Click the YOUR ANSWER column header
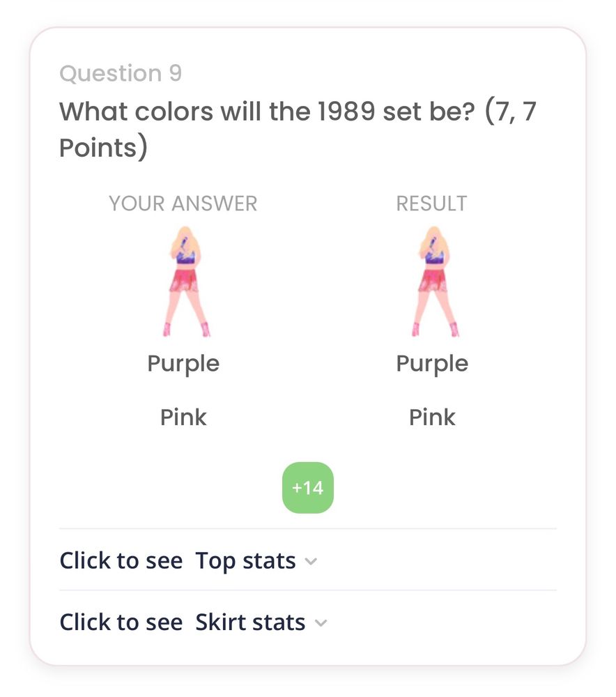 [183, 204]
